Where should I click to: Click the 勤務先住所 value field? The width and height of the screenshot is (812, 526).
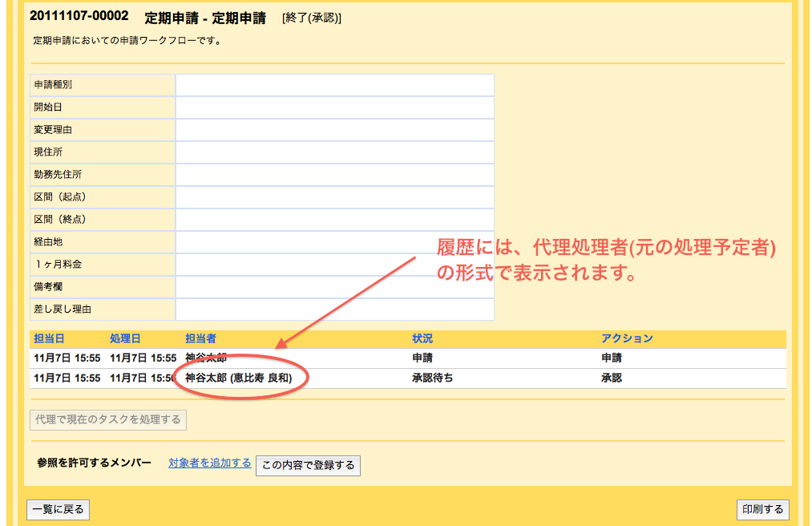pyautogui.click(x=334, y=175)
